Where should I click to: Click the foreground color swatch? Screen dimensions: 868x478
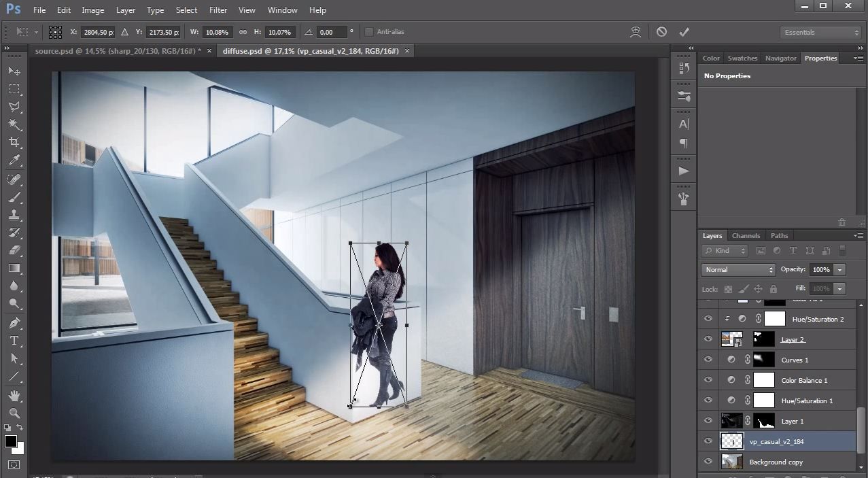click(11, 441)
